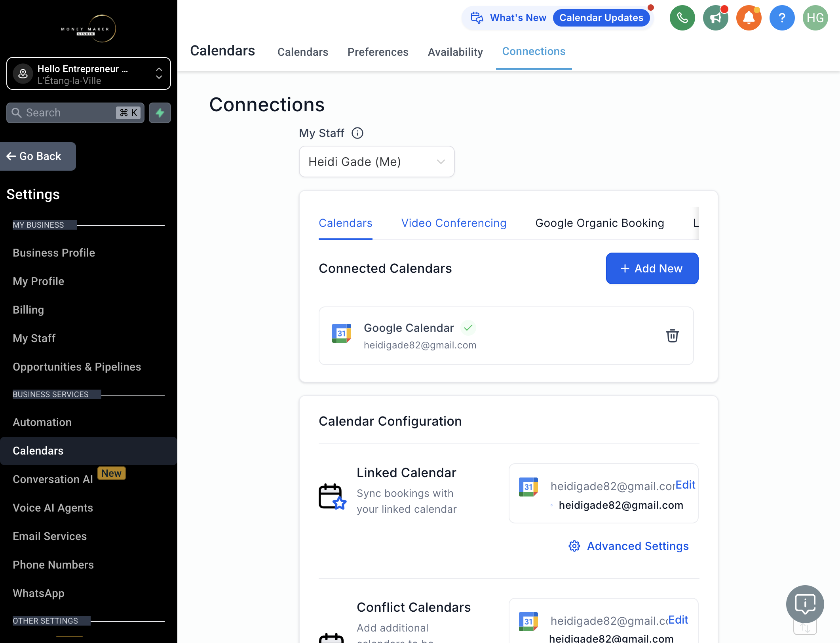Click the sidebar Search field
This screenshot has width=840, height=643.
coord(75,113)
